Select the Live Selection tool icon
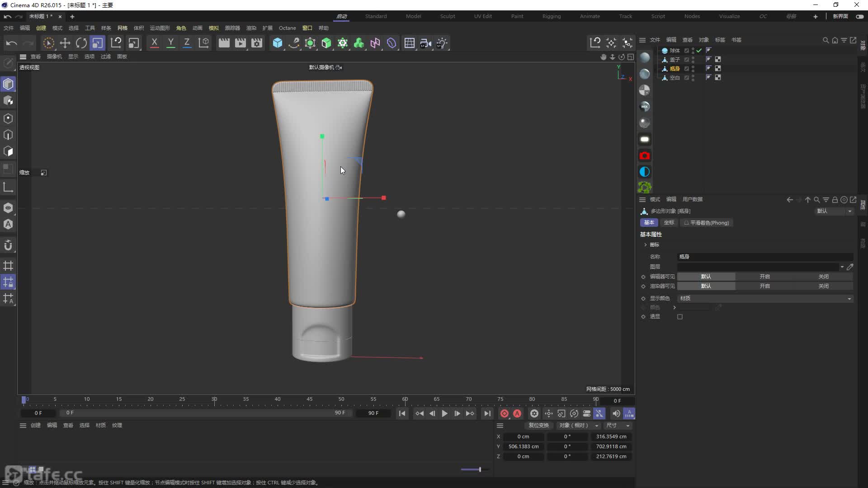 coord(48,43)
